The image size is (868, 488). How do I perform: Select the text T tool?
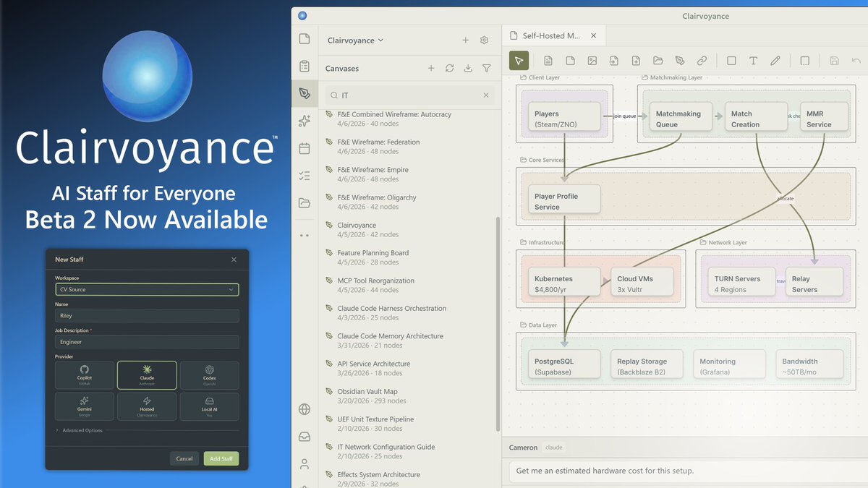coord(753,61)
